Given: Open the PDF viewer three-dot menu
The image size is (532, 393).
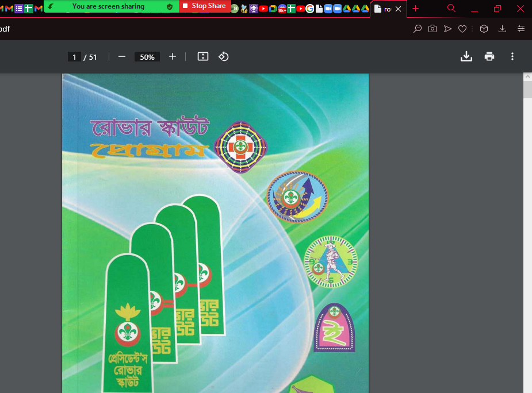Looking at the screenshot, I should [512, 56].
